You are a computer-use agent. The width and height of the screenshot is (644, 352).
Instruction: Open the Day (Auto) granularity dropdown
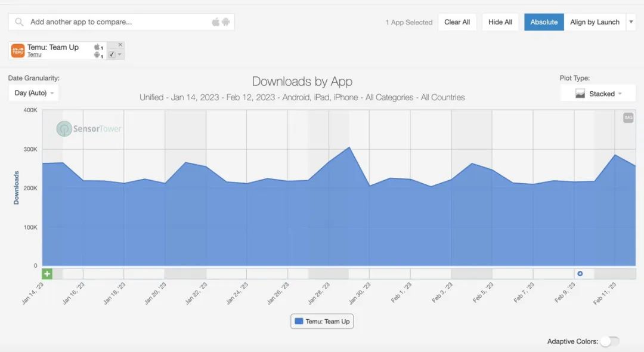coord(33,93)
